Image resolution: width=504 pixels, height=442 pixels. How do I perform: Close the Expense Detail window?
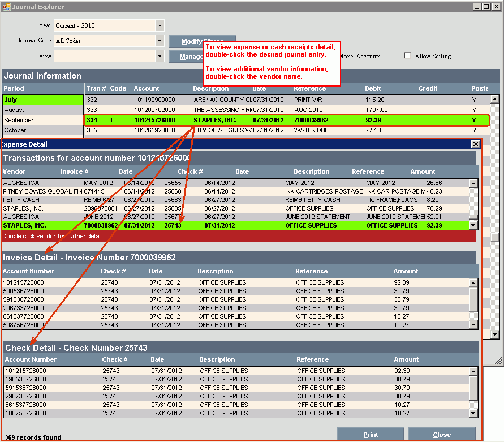pos(475,144)
